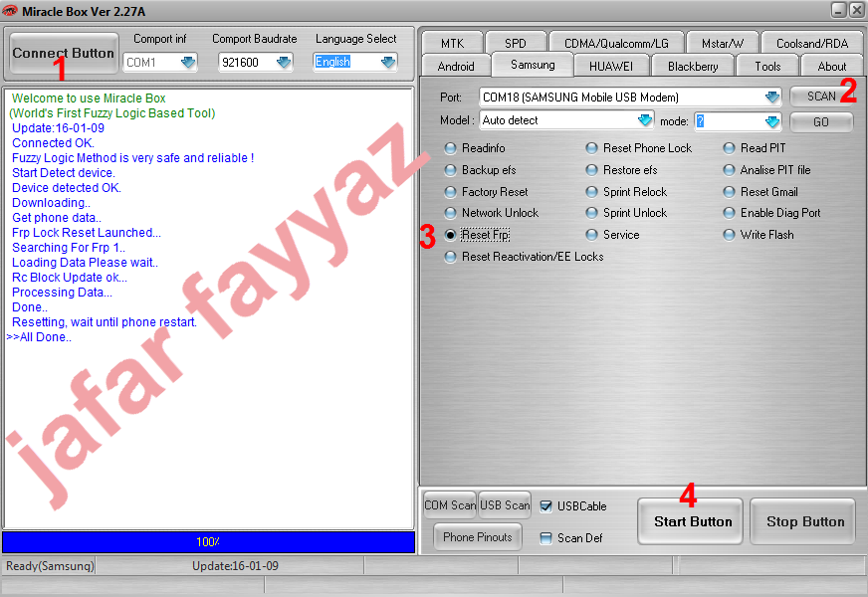868x597 pixels.
Task: Click the Connect Button
Action: [64, 53]
